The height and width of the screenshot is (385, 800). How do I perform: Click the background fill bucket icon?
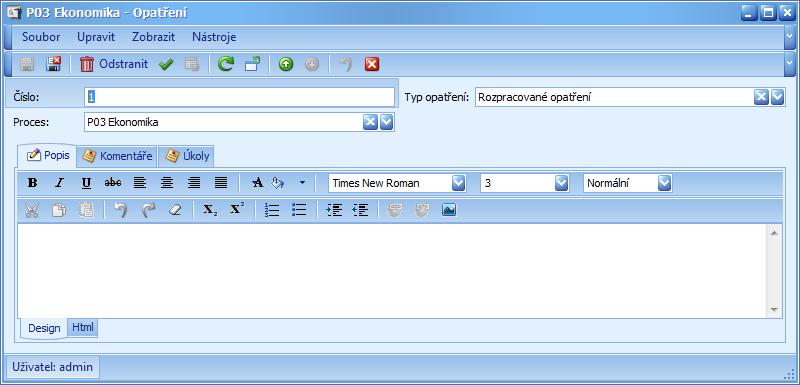278,183
